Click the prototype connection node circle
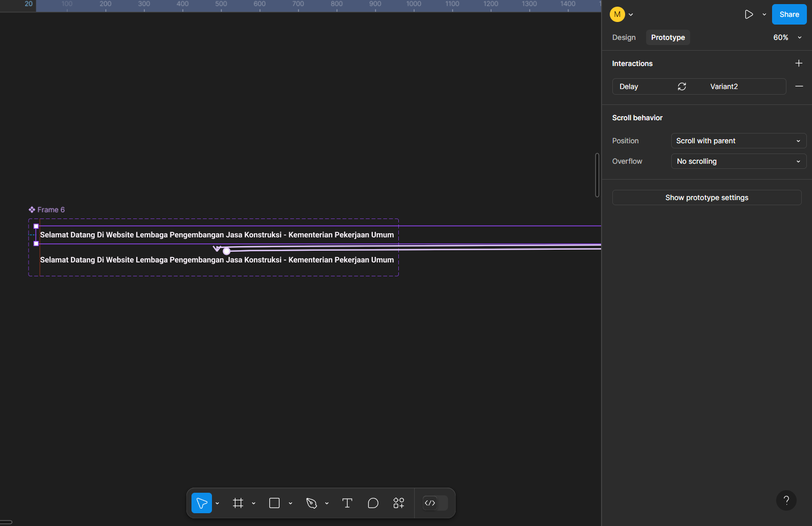This screenshot has height=526, width=812. click(x=227, y=251)
